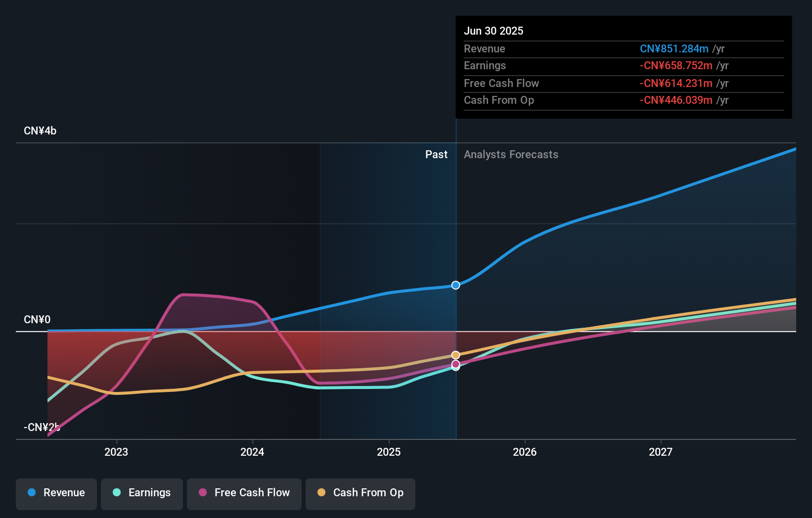
Task: Click the blue Revenue data point marker
Action: point(455,285)
